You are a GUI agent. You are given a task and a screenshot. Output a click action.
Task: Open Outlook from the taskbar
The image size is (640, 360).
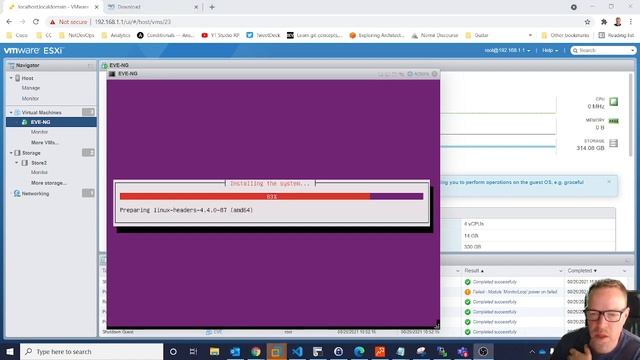pyautogui.click(x=235, y=351)
